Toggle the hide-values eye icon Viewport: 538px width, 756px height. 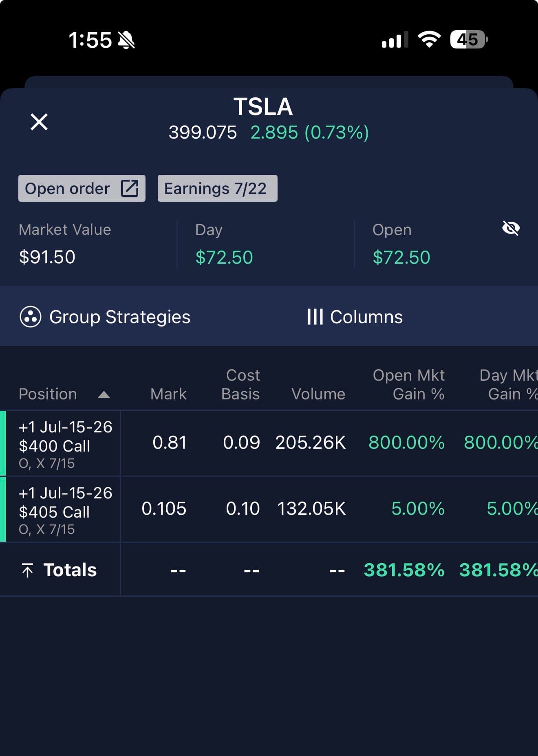click(511, 228)
